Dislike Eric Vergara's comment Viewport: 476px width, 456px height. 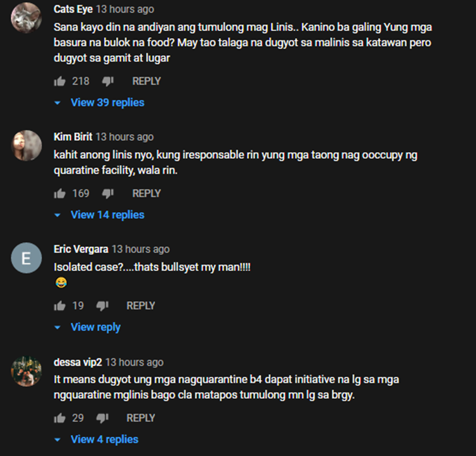click(x=102, y=306)
